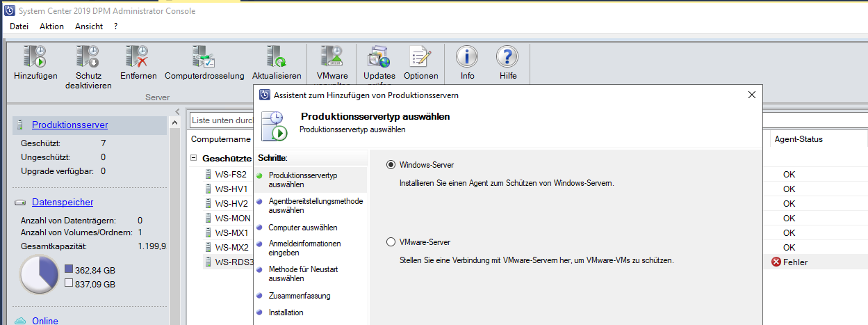Click the server icon beside WS-MX2
The width and height of the screenshot is (868, 325).
(208, 247)
